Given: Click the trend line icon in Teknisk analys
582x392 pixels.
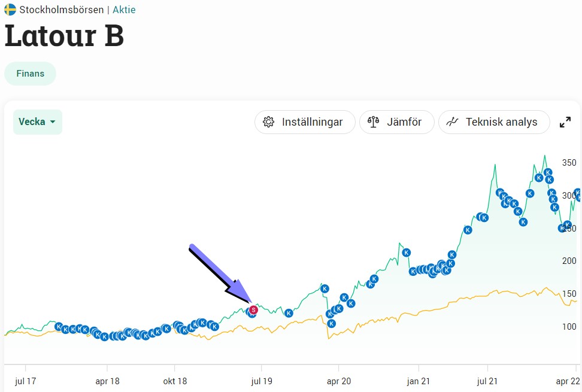Looking at the screenshot, I should [451, 121].
